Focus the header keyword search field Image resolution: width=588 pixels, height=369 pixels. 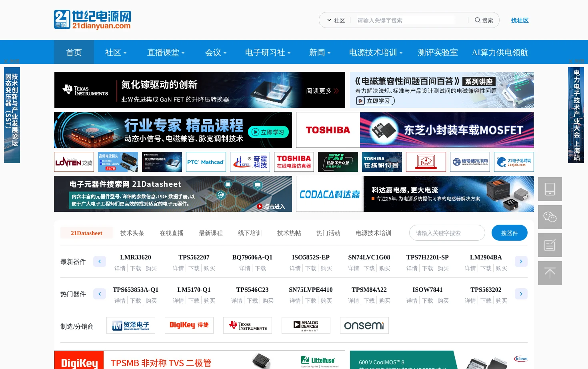click(x=406, y=20)
